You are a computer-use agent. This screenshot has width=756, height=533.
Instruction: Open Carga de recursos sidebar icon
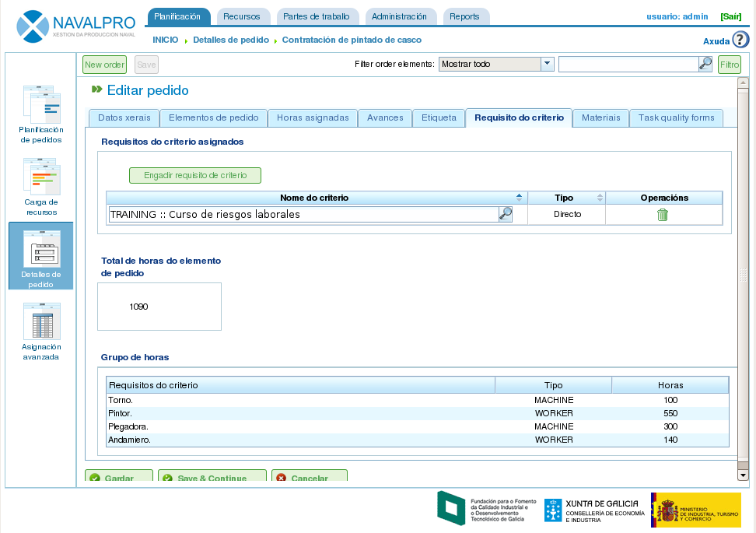click(41, 176)
